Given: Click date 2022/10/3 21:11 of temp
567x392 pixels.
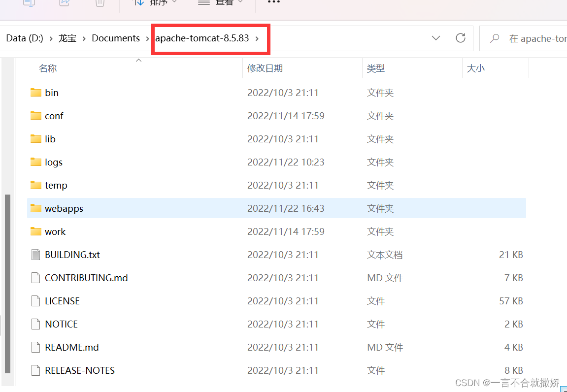Looking at the screenshot, I should click(x=283, y=185).
